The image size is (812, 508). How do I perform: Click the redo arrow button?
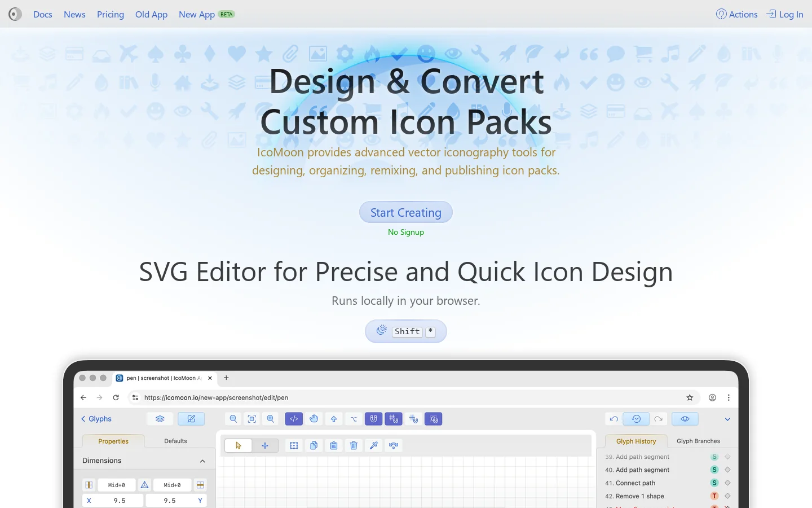point(658,419)
